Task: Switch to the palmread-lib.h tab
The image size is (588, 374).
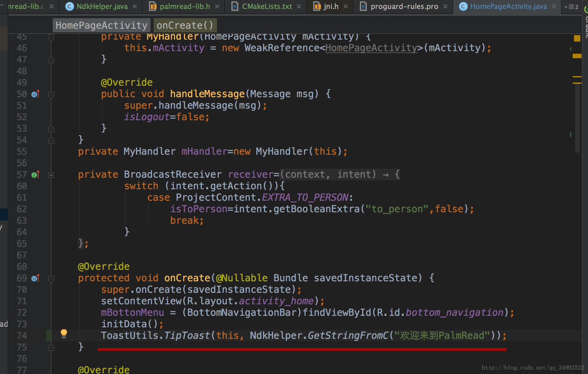Action: [x=185, y=6]
